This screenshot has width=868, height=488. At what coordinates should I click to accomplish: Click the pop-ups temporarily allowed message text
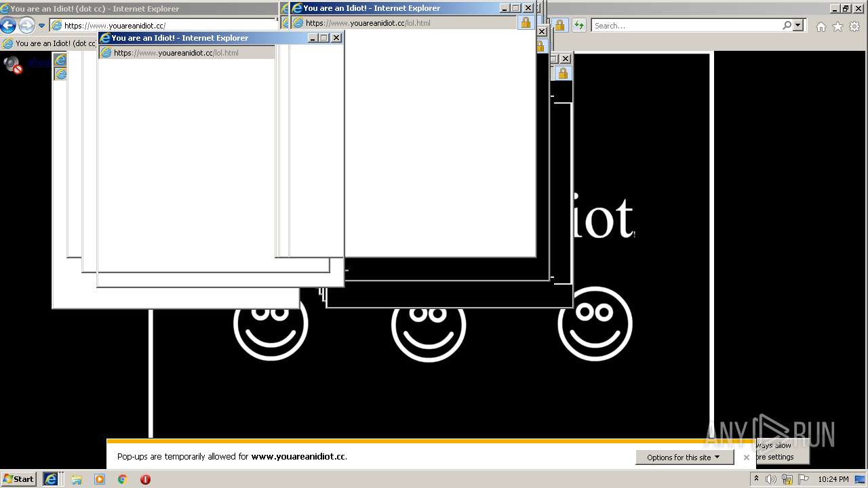click(x=232, y=457)
